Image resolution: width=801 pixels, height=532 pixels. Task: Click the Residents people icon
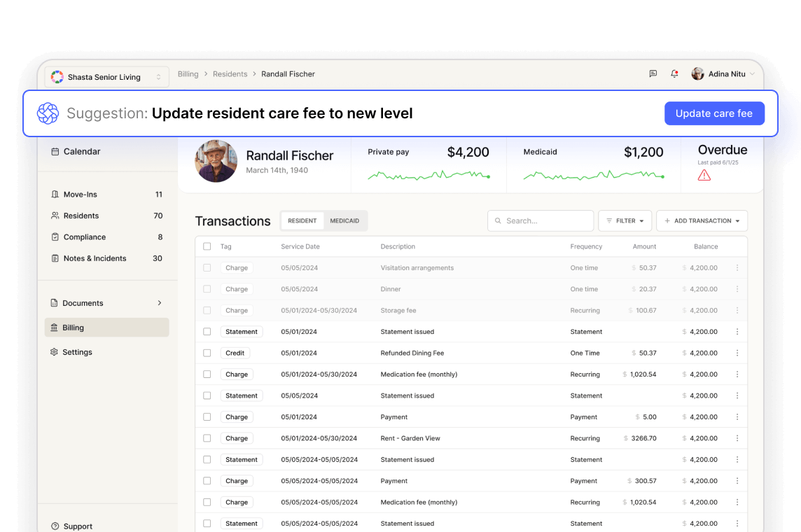pyautogui.click(x=55, y=216)
